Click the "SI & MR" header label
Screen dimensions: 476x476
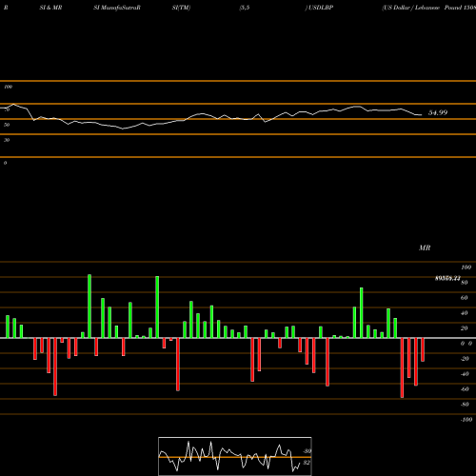(50, 8)
